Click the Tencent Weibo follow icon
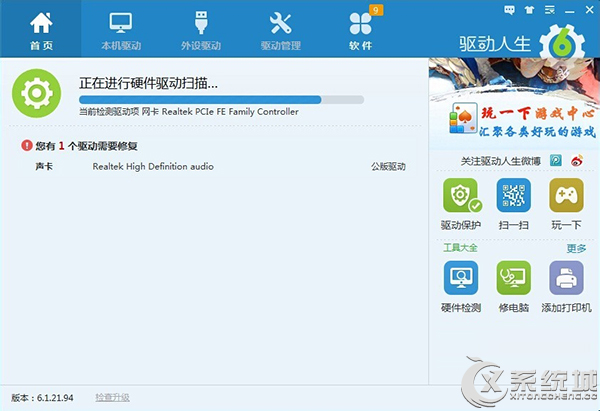600x411 pixels. pyautogui.click(x=556, y=161)
